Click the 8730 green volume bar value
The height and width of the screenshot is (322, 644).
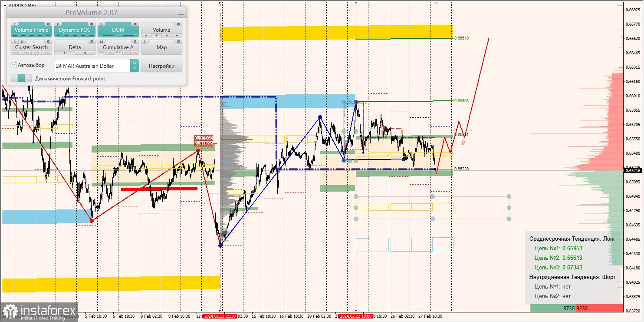[x=569, y=308]
